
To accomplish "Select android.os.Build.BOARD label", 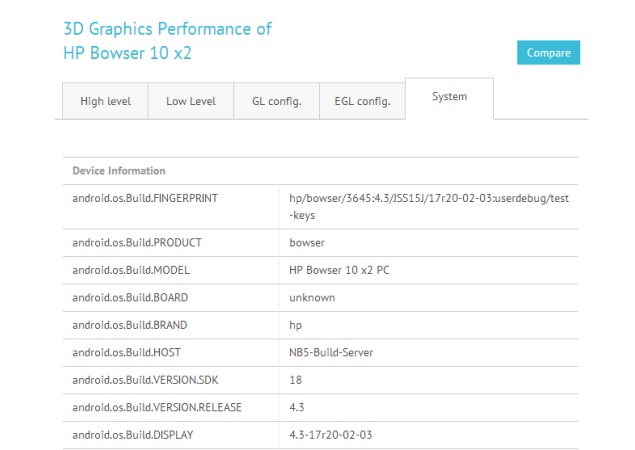I will (130, 298).
